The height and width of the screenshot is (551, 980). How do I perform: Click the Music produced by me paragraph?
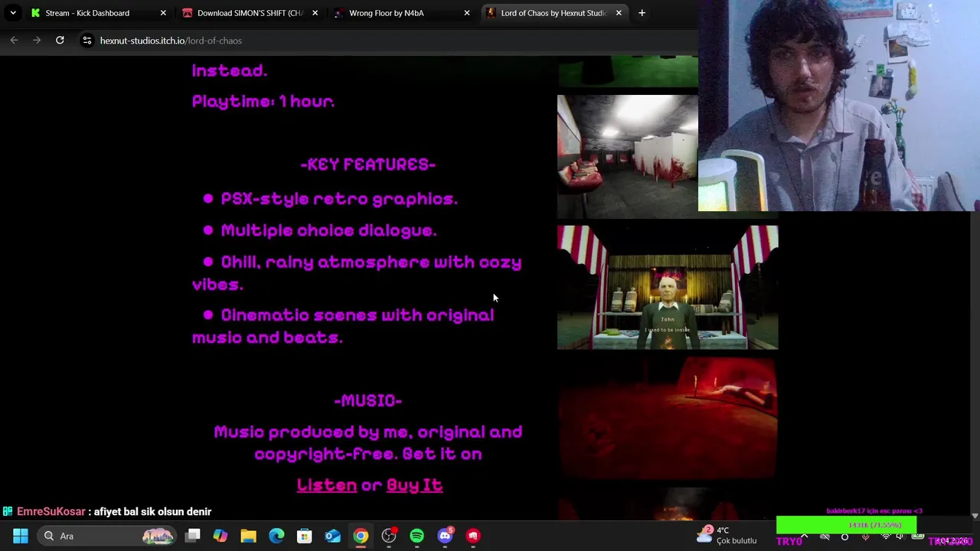click(367, 442)
